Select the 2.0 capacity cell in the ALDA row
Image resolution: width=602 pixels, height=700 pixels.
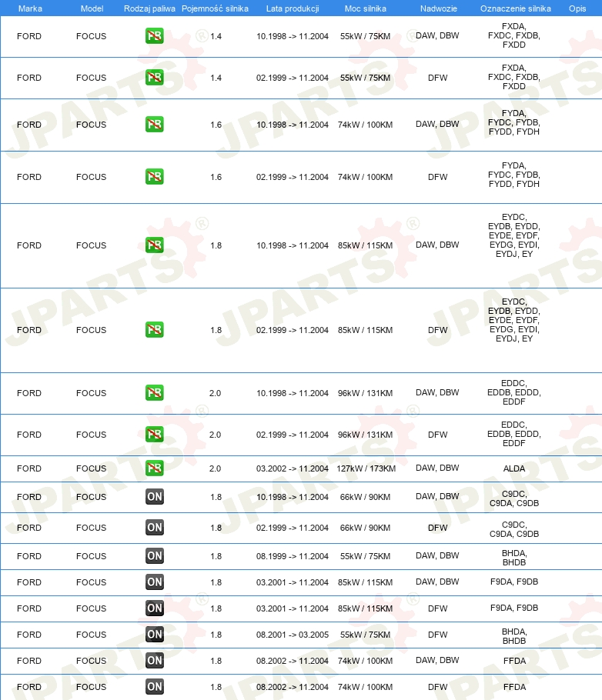point(215,468)
